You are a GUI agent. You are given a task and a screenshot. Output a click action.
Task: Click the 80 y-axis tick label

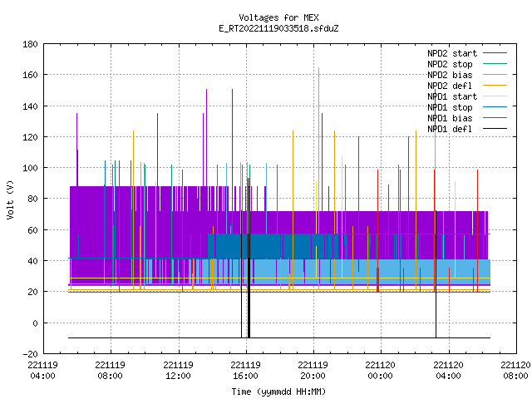(x=32, y=199)
